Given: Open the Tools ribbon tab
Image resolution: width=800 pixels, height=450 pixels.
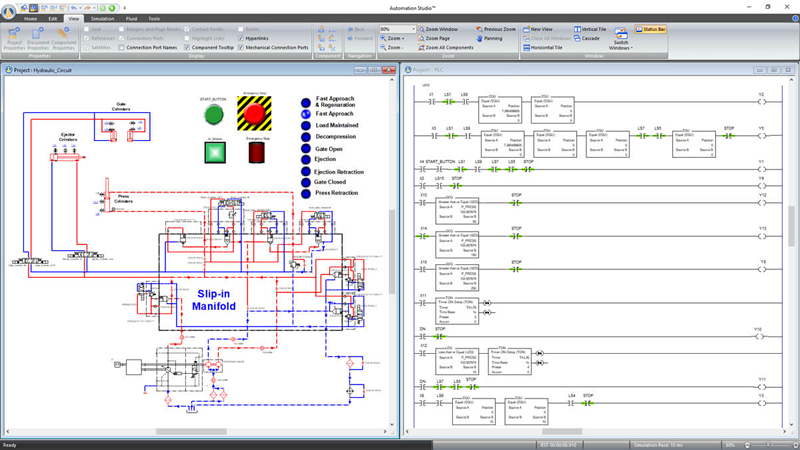Looking at the screenshot, I should pyautogui.click(x=154, y=19).
